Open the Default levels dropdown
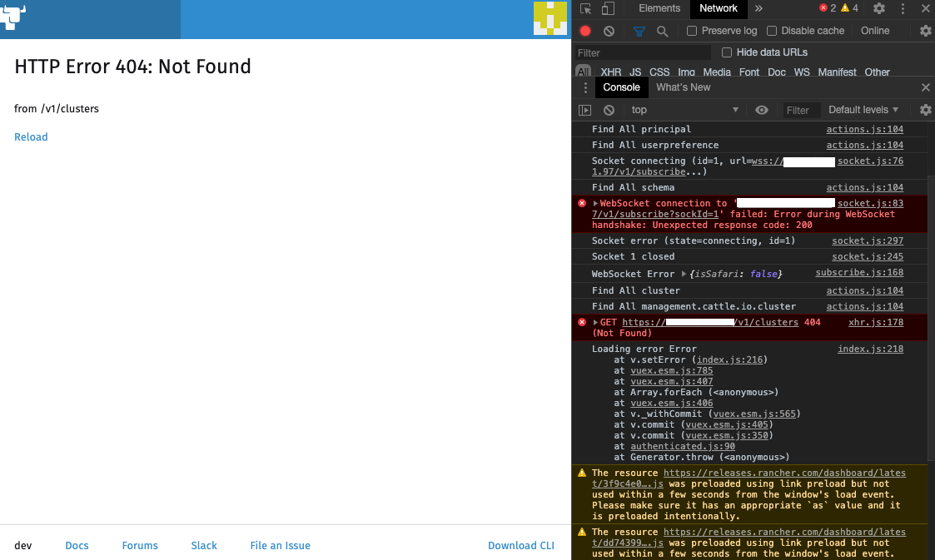935x560 pixels. pyautogui.click(x=863, y=110)
